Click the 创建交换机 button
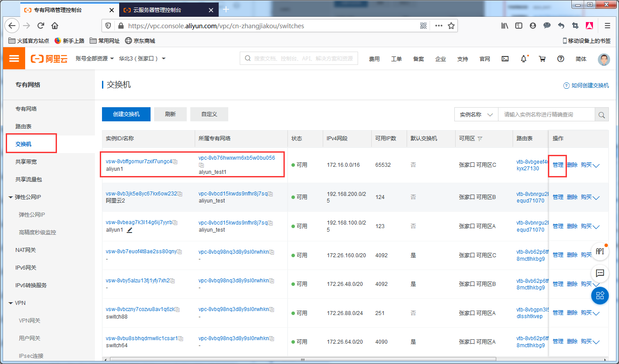This screenshot has height=364, width=619. pos(126,114)
